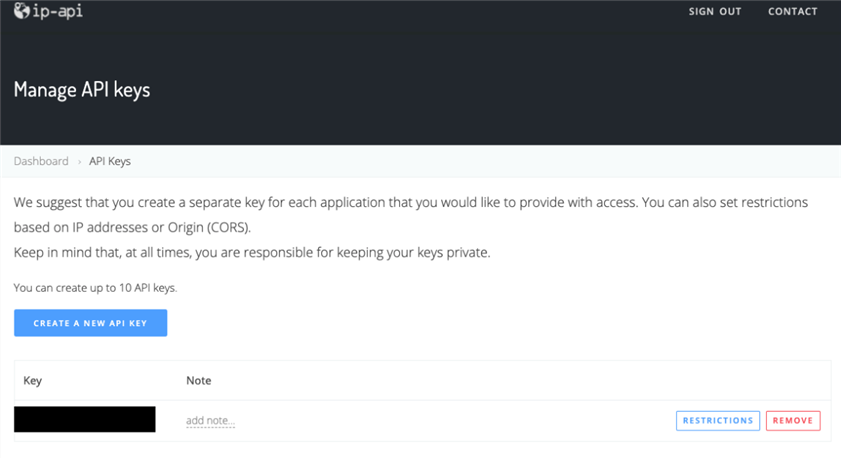This screenshot has height=458, width=841.
Task: Click the 'up to 10 API keys' notice
Action: pyautogui.click(x=95, y=288)
